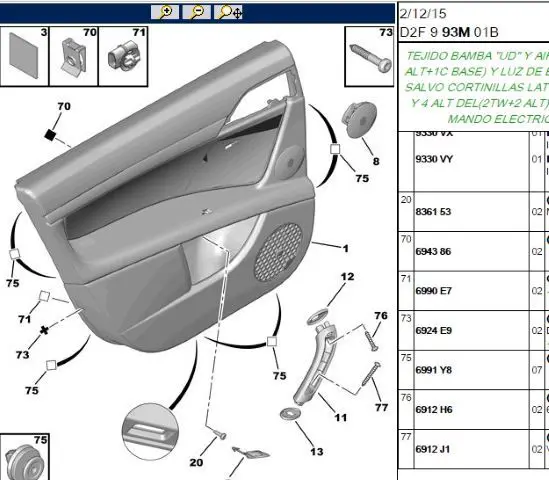Click callout number 11 for door handle
The height and width of the screenshot is (480, 549).
[340, 417]
